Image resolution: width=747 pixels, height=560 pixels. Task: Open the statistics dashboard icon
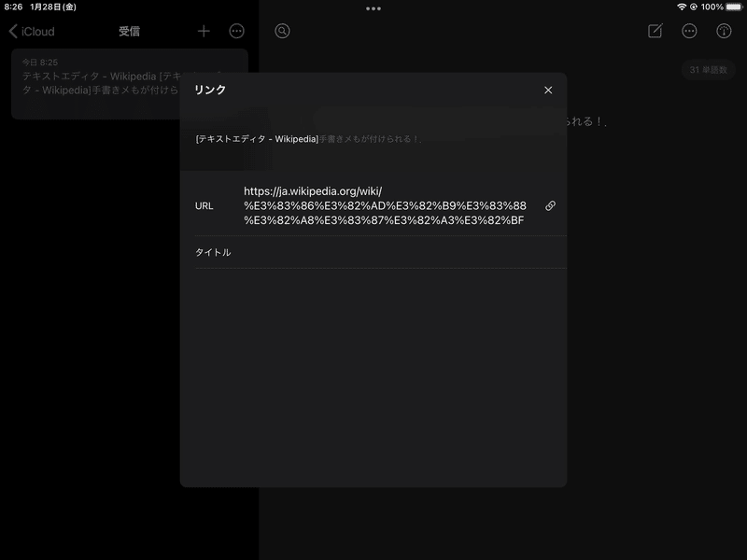click(723, 31)
